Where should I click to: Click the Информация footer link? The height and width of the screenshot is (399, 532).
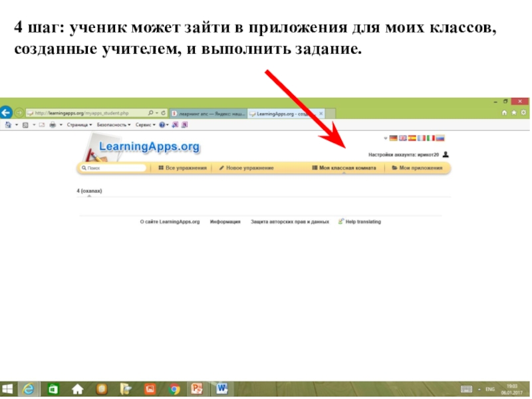pyautogui.click(x=225, y=222)
